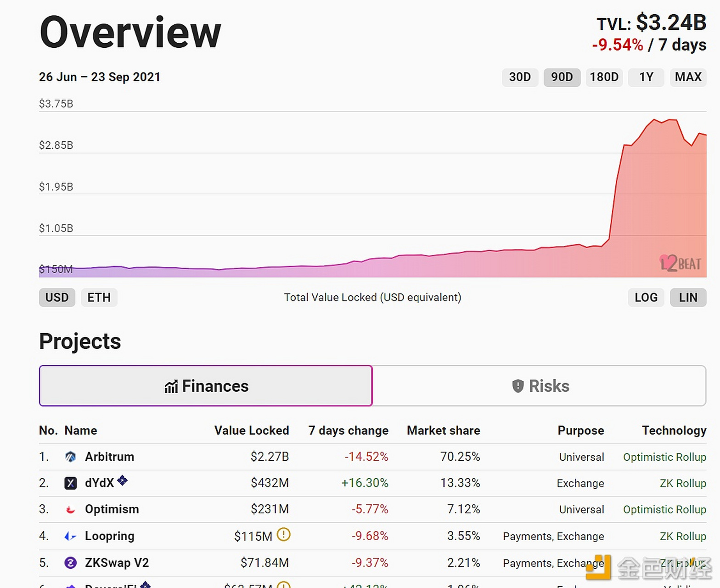Click the -9.54% seven-day change figure
This screenshot has width=720, height=588.
[x=618, y=45]
